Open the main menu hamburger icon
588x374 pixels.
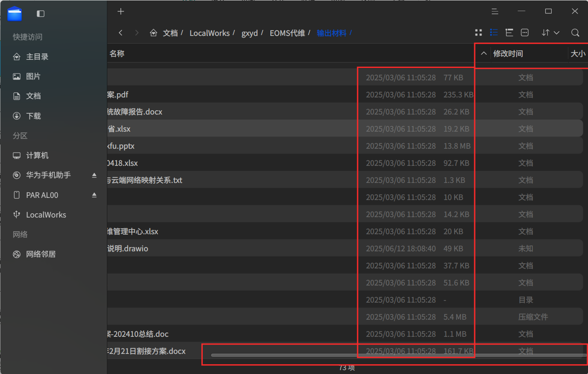coord(495,12)
